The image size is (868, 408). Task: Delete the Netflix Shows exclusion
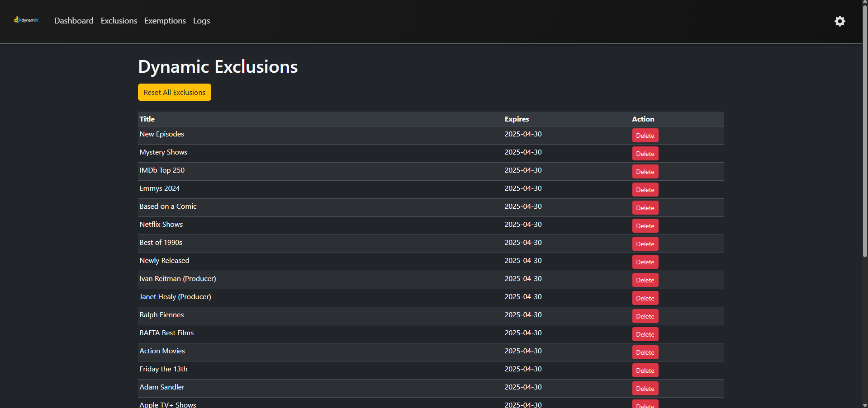click(645, 226)
